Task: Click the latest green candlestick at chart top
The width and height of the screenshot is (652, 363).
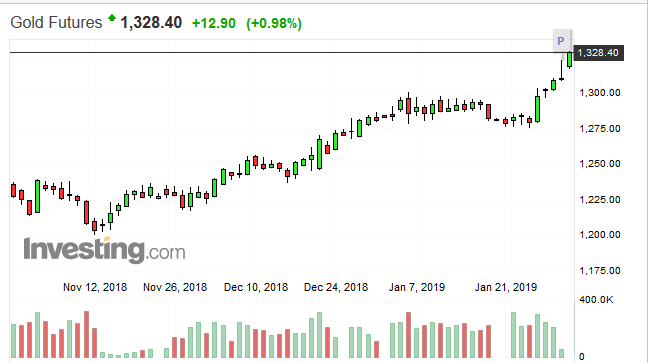Action: [x=570, y=59]
